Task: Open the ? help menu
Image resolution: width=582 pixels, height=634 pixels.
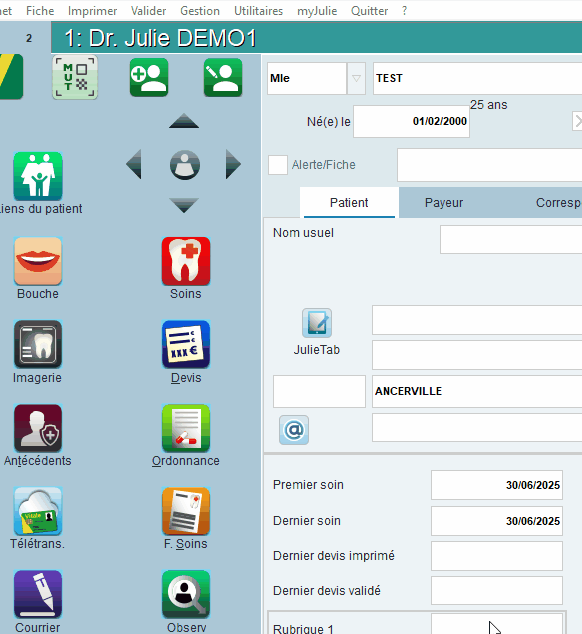Action: (404, 11)
